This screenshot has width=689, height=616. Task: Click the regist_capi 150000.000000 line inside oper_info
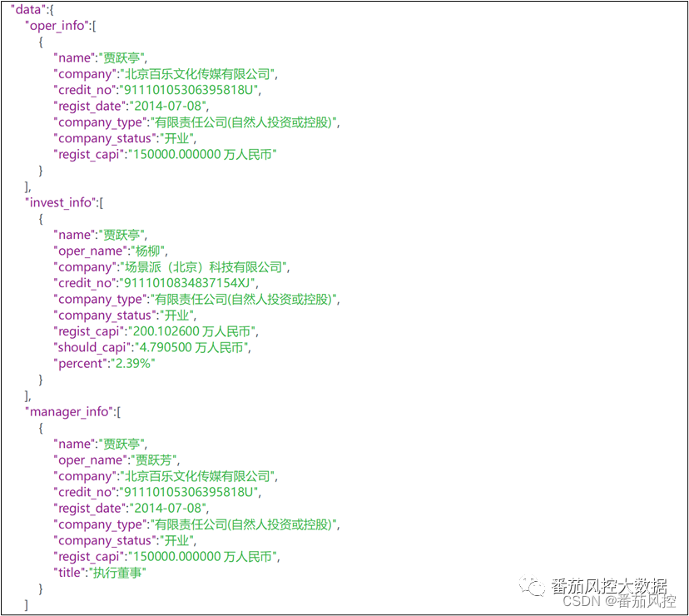pos(165,155)
